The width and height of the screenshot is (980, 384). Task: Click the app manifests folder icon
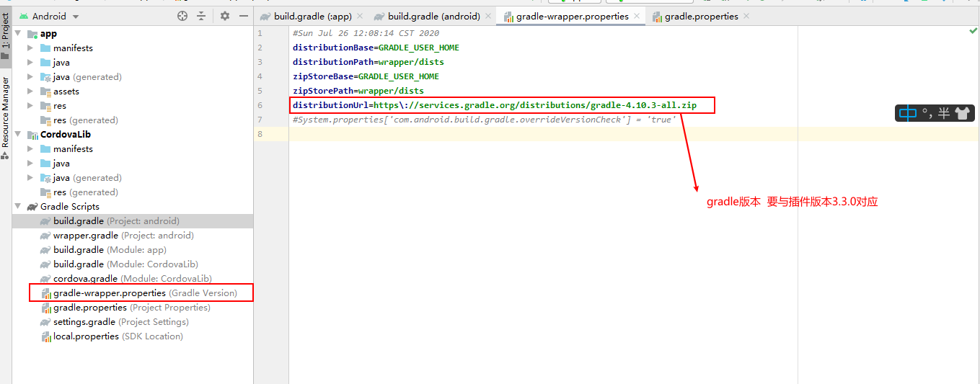pyautogui.click(x=45, y=48)
